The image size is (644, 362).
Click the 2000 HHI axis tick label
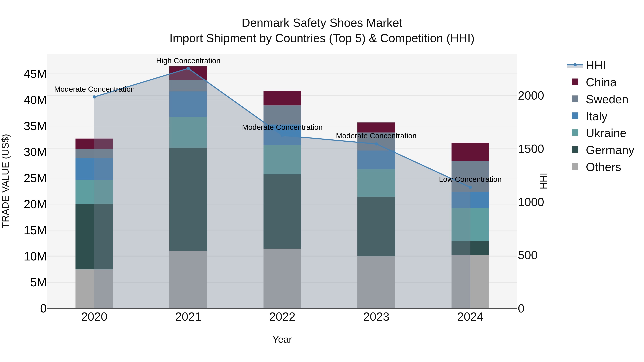point(531,96)
